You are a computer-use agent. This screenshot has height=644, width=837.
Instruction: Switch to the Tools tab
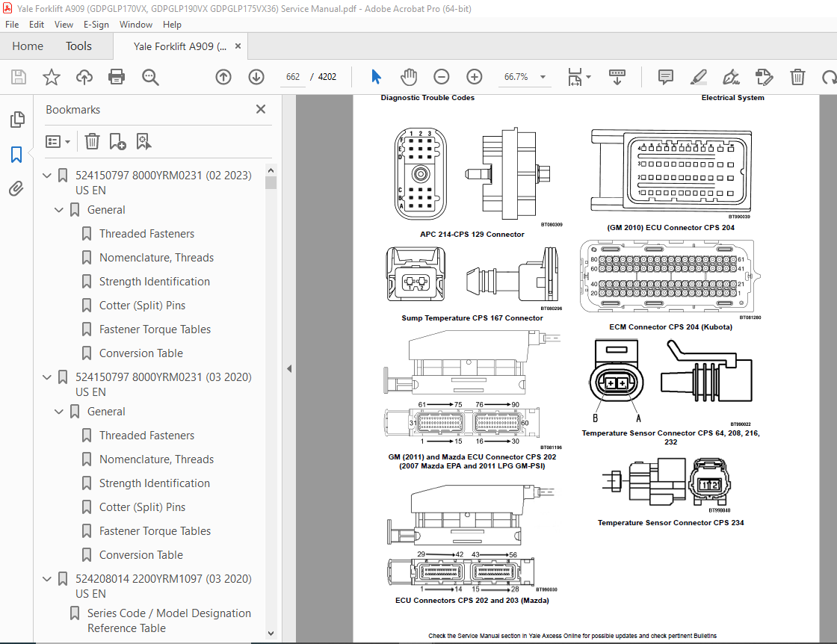click(x=78, y=46)
